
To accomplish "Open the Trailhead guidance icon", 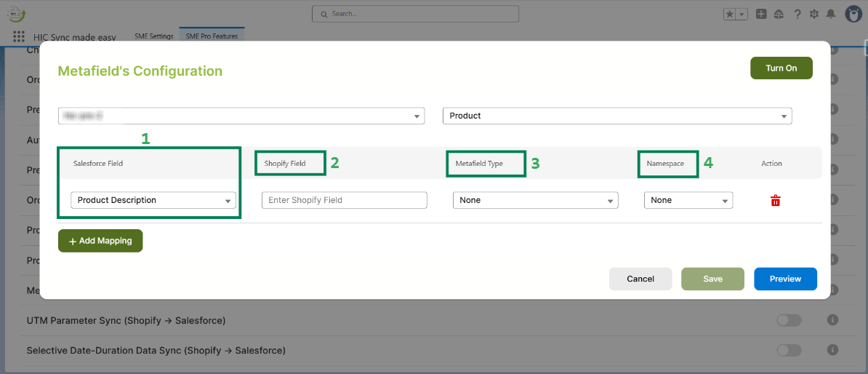I will click(779, 14).
